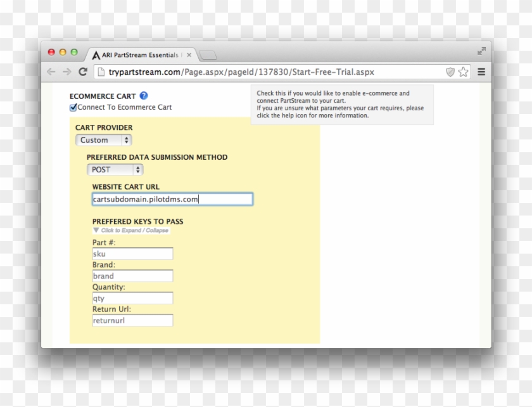This screenshot has height=407, width=532.
Task: Click the Brand input field
Action: pyautogui.click(x=132, y=276)
